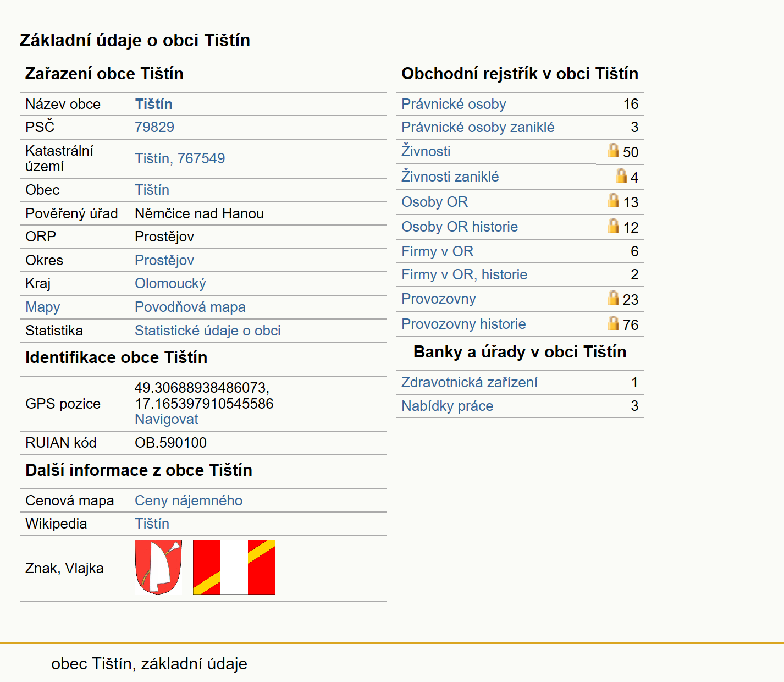The width and height of the screenshot is (784, 682).
Task: Click the count 16 for Právnické osoby
Action: [x=631, y=104]
